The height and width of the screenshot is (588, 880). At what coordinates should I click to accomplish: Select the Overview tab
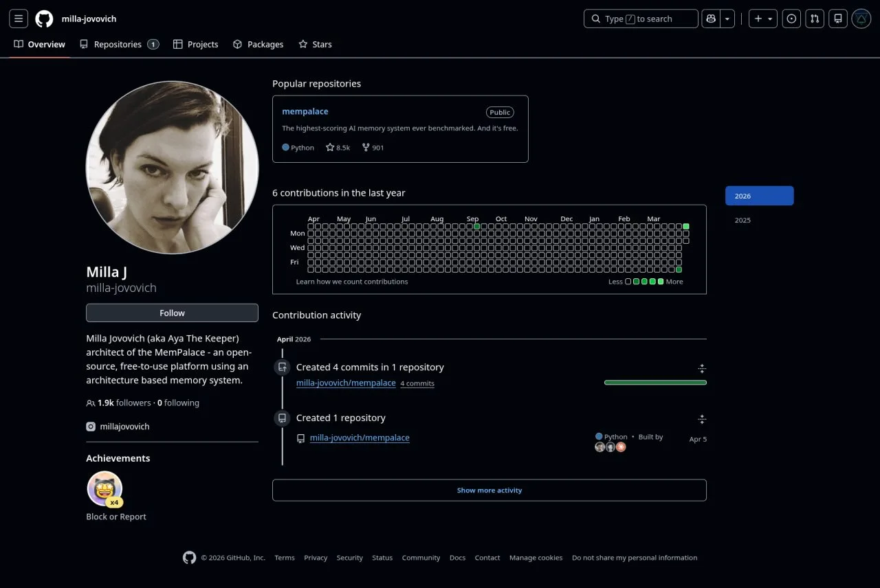tap(39, 44)
